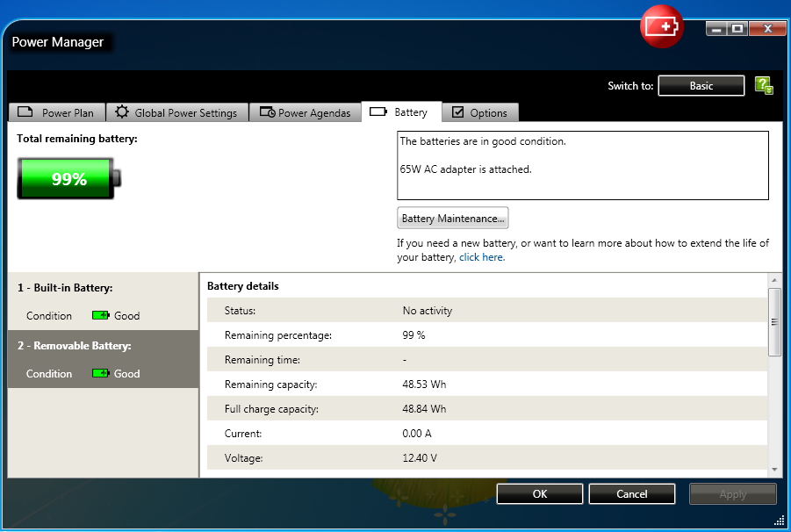Viewport: 791px width, 532px height.
Task: Click the 'Battery details' heading
Action: [x=242, y=286]
